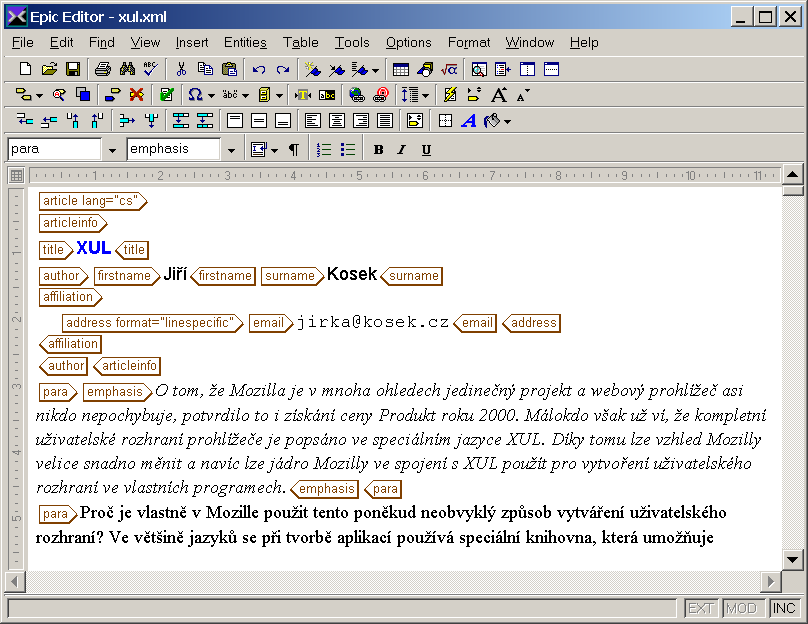Open a file with the folder icon
Image resolution: width=808 pixels, height=624 pixels.
pos(49,69)
